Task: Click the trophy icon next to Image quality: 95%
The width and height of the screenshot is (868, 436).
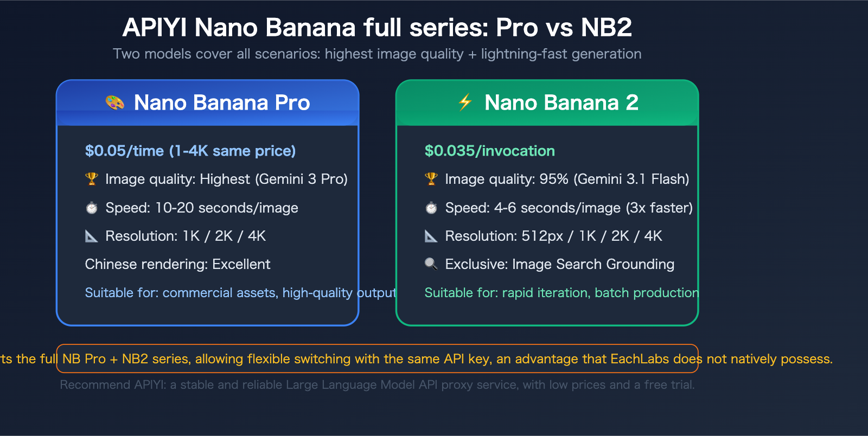Action: click(x=431, y=179)
